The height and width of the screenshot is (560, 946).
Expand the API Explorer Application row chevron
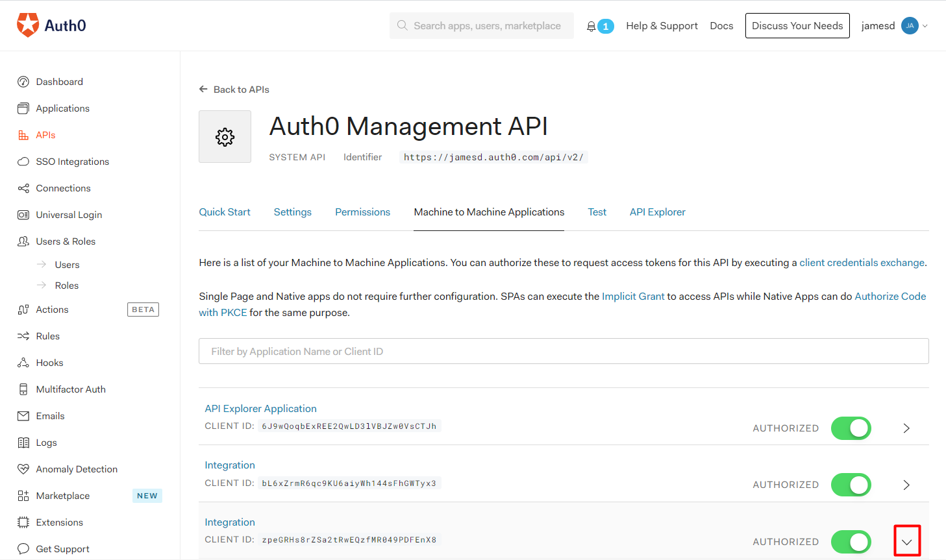pyautogui.click(x=906, y=428)
